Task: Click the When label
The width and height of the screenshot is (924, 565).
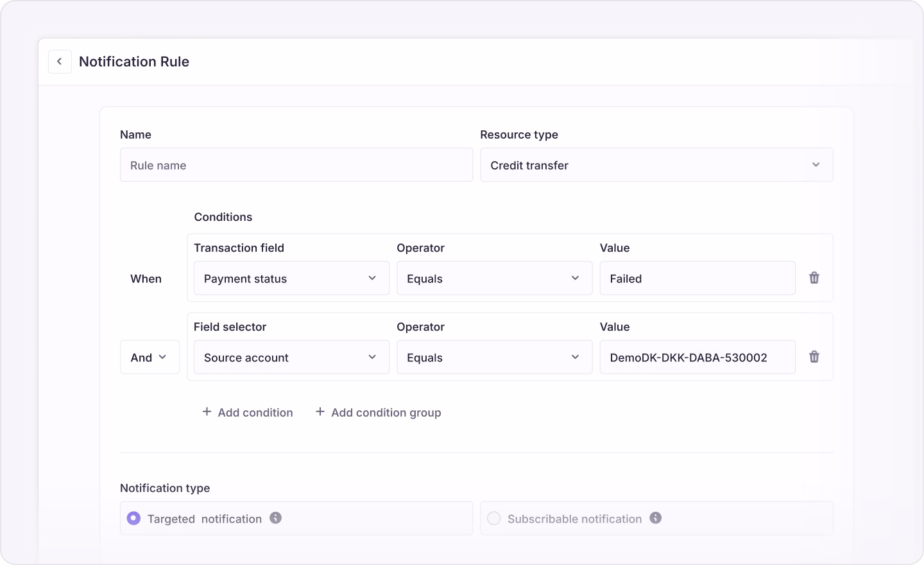Action: [x=146, y=279]
